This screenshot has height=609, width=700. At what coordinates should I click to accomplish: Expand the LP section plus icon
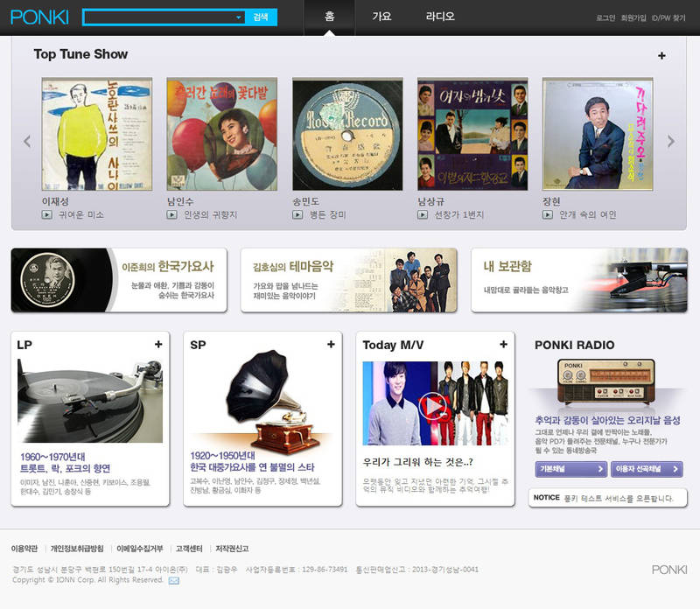click(x=158, y=344)
